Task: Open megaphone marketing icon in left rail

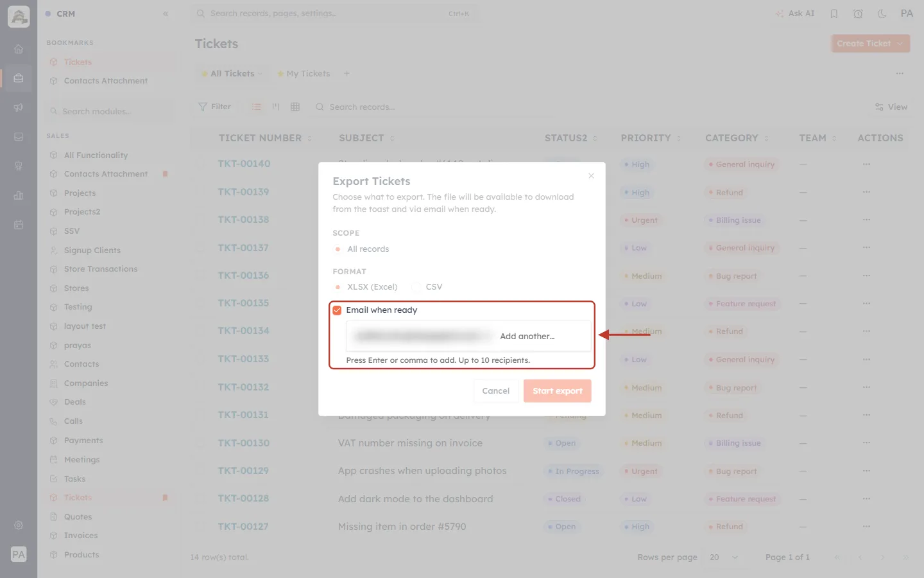Action: (x=19, y=108)
